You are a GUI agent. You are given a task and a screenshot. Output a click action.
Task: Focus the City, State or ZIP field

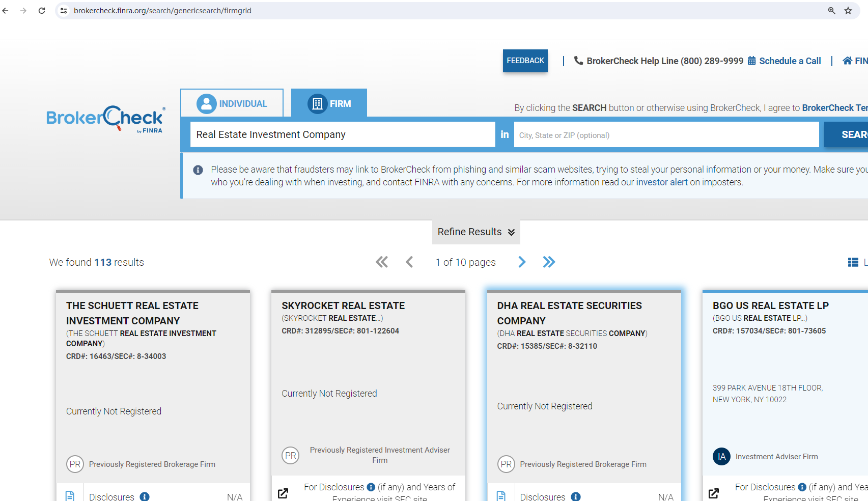666,135
